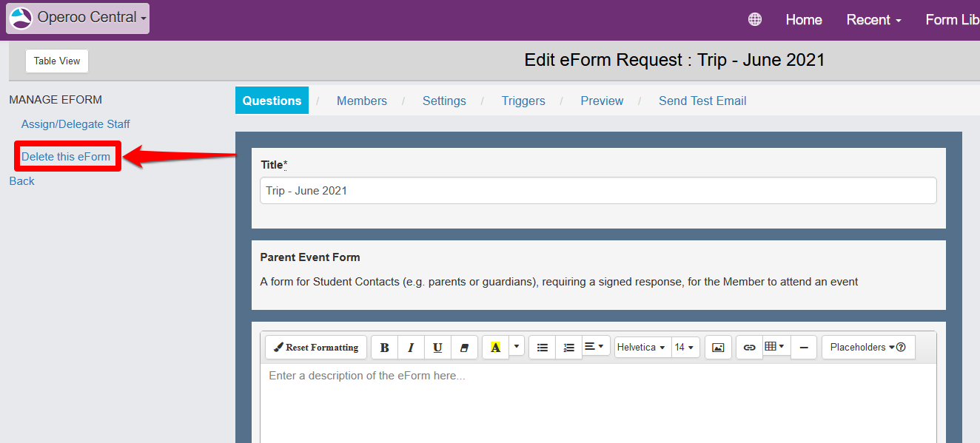Insert a horizontal rule line

(804, 348)
